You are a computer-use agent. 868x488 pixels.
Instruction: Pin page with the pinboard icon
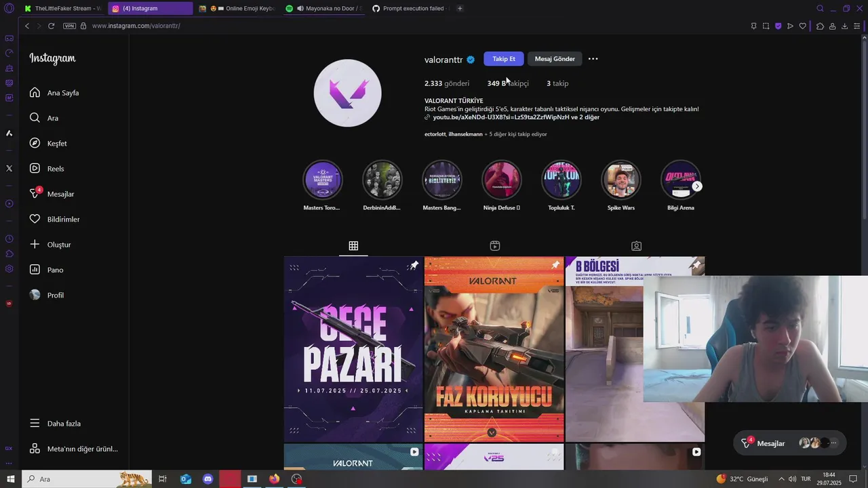coord(753,26)
